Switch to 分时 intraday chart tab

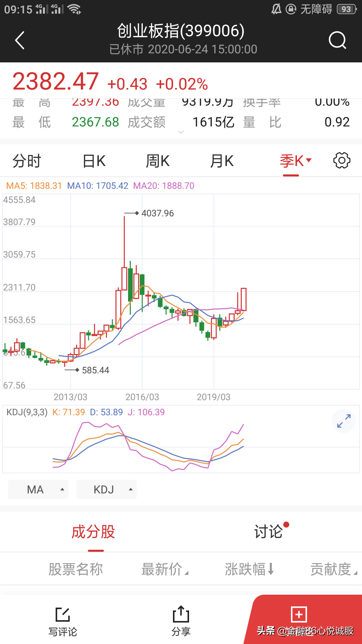(x=27, y=161)
